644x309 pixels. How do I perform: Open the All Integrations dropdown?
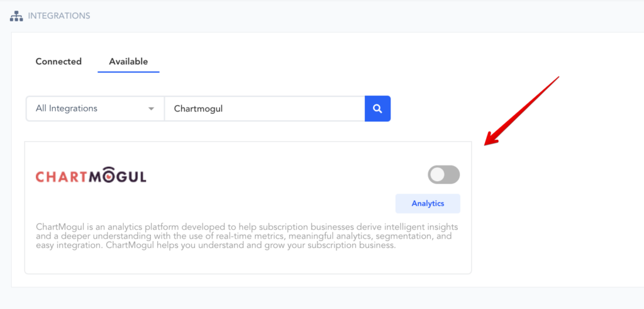pos(94,108)
